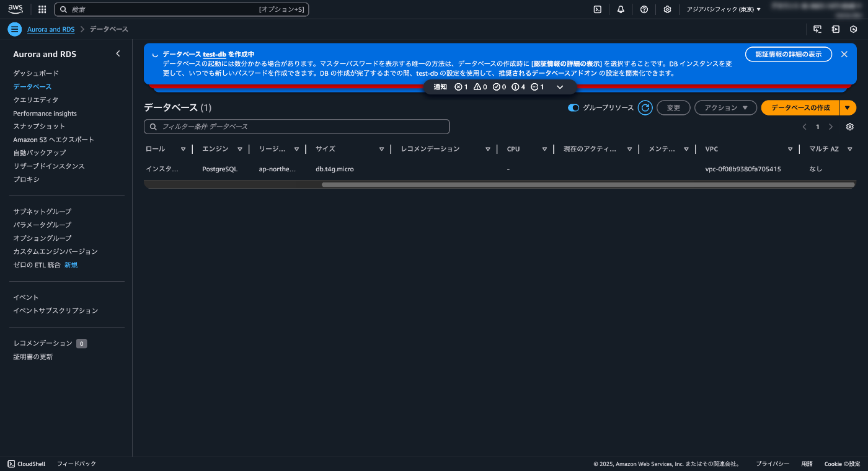The width and height of the screenshot is (868, 471).
Task: Open 証明書の更新 in the sidebar
Action: [x=33, y=357]
